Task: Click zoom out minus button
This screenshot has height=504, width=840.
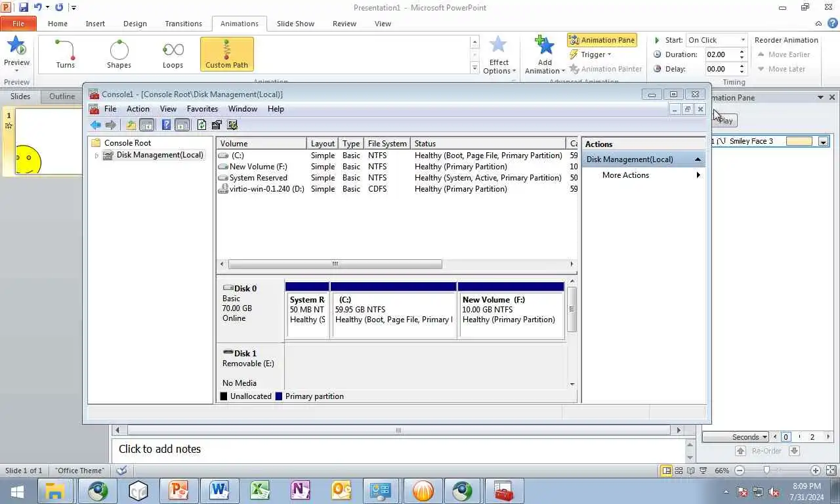Action: point(740,471)
